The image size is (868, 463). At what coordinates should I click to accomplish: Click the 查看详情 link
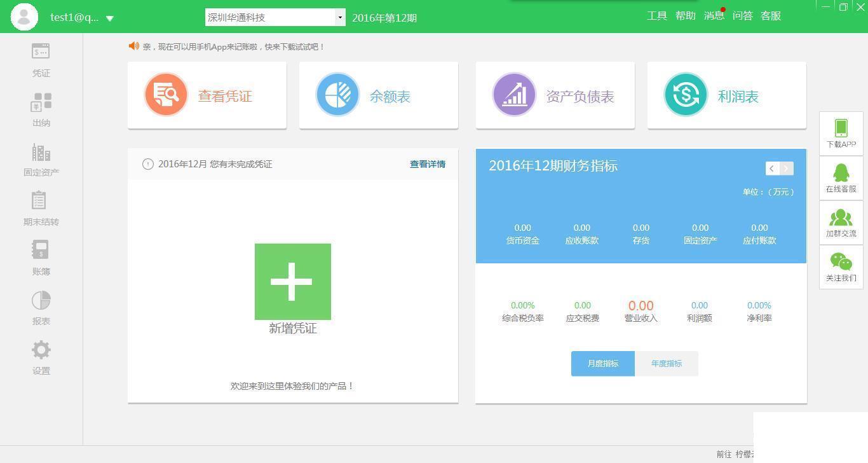click(x=428, y=164)
